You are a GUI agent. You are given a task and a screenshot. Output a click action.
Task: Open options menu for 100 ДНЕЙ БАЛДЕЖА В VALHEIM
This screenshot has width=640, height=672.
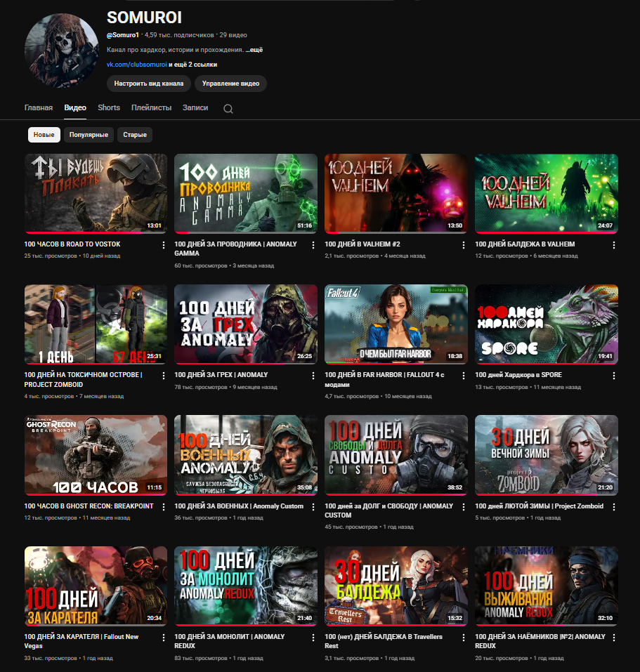(614, 244)
